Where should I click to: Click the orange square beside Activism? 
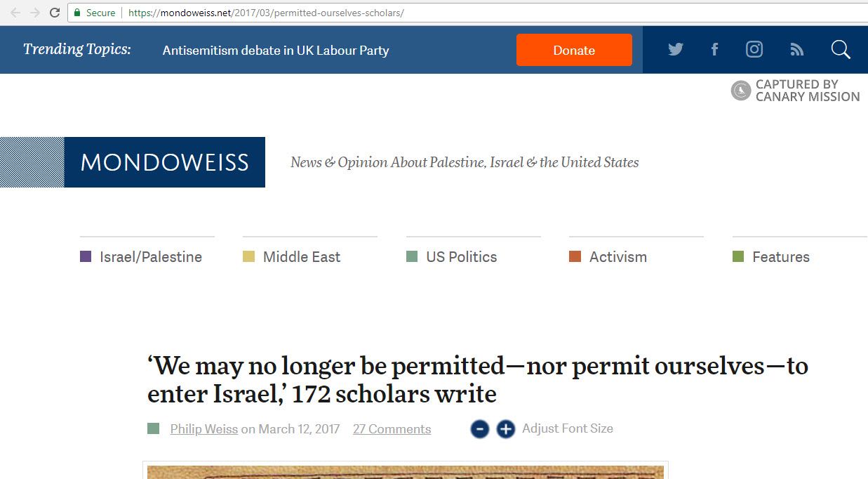573,256
